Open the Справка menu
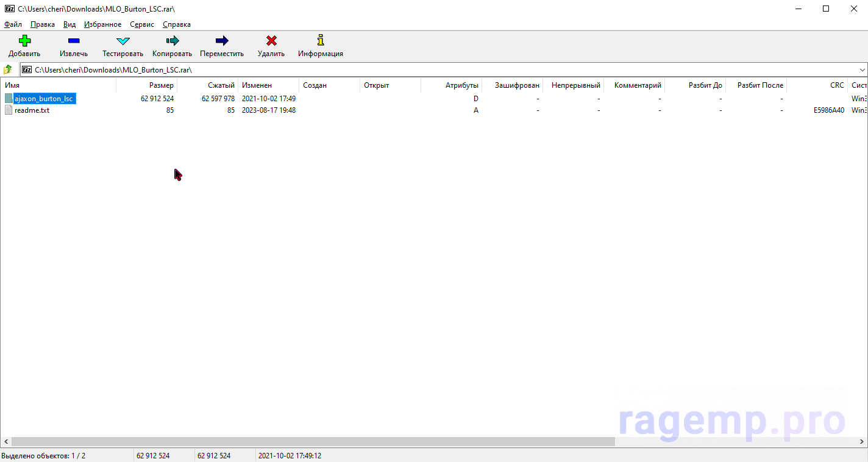868x462 pixels. click(177, 24)
